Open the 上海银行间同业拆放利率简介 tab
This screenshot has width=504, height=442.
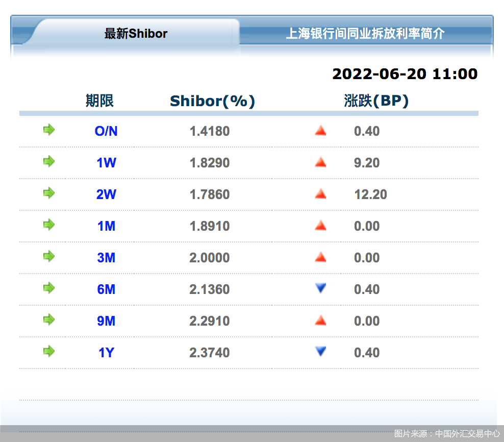(365, 34)
